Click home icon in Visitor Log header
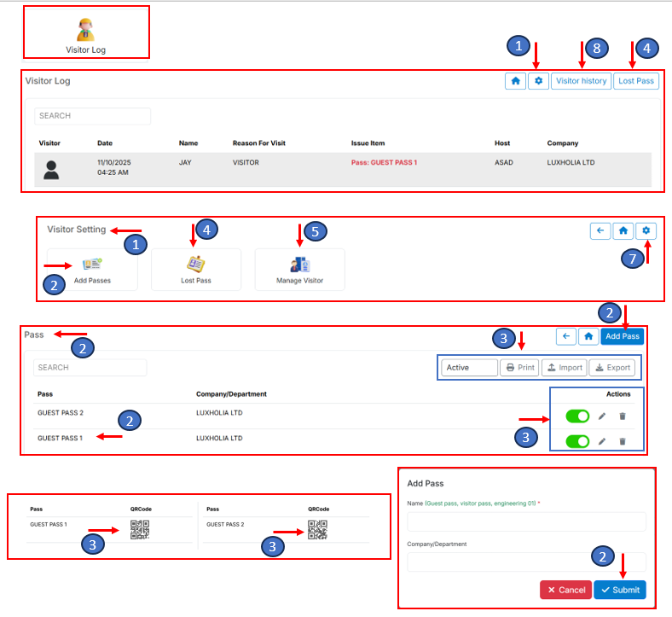This screenshot has height=617, width=672. [515, 81]
